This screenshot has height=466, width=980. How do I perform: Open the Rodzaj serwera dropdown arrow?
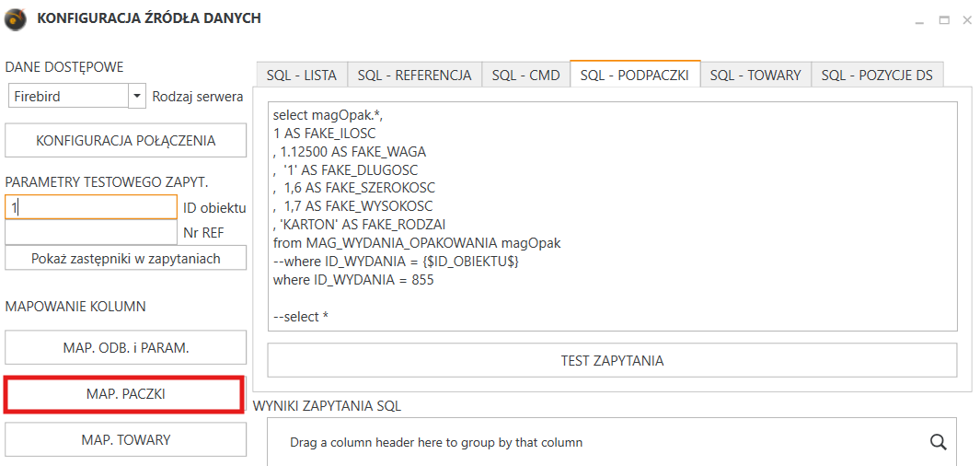137,97
